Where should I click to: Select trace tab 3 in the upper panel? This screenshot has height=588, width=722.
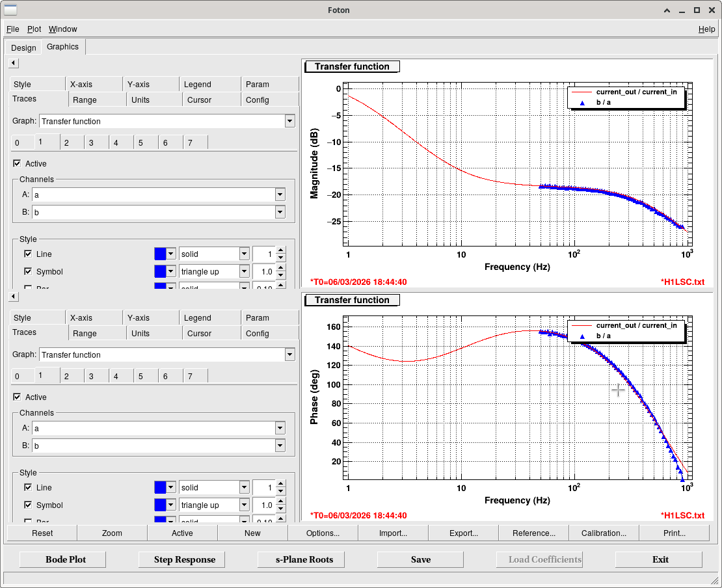coord(91,142)
